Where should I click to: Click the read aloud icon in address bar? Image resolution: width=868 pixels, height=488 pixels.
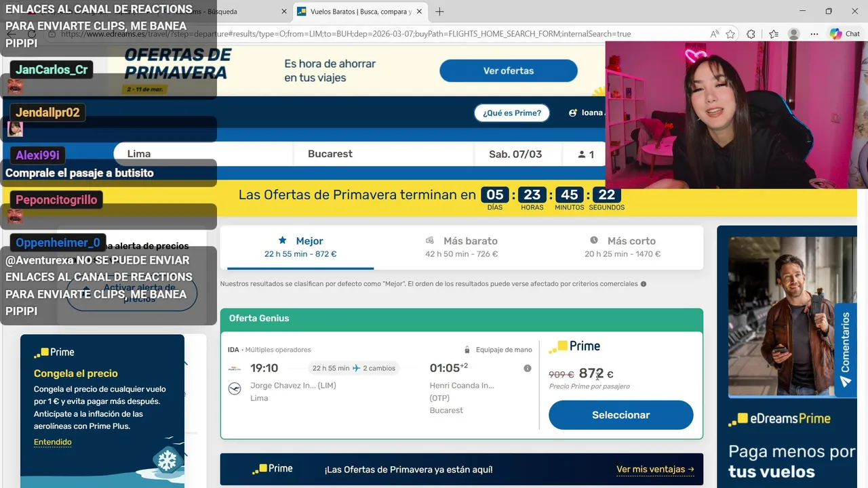(x=715, y=34)
